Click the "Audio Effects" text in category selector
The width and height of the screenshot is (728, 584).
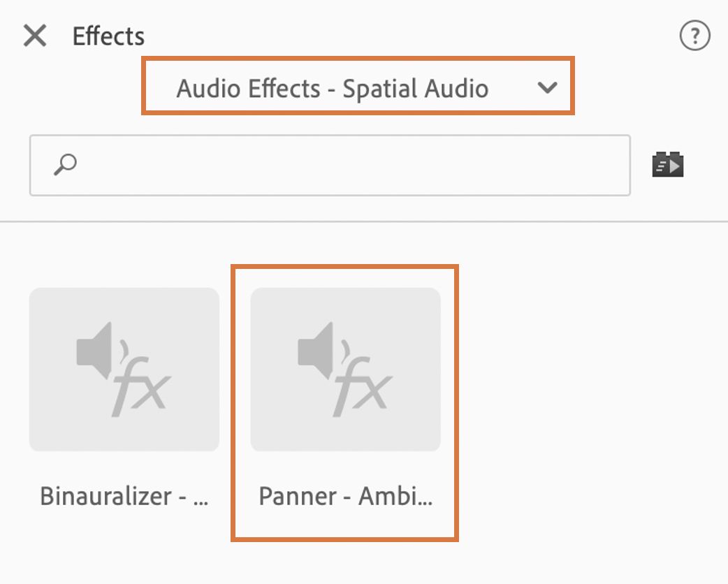pyautogui.click(x=249, y=89)
